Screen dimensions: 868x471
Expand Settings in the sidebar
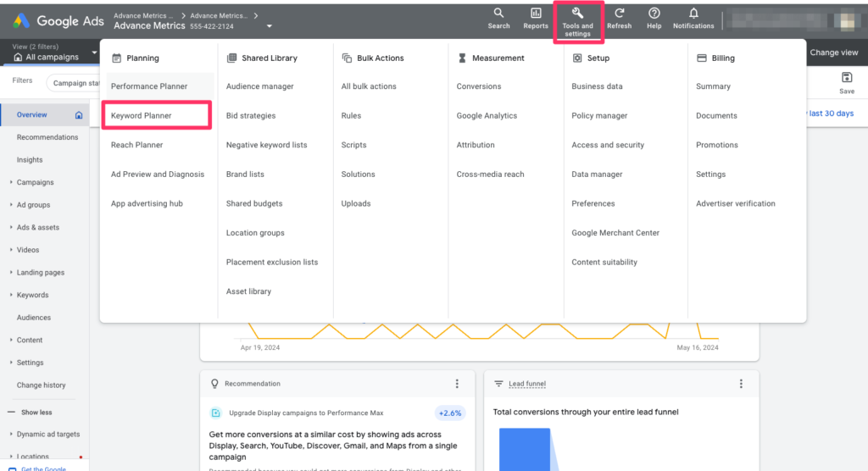coord(11,363)
